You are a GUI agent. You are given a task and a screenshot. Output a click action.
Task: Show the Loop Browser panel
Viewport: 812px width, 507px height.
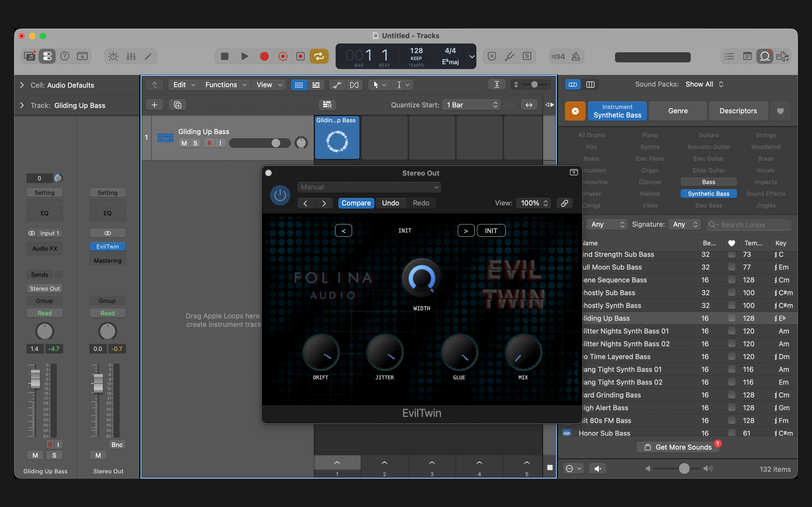tap(765, 56)
